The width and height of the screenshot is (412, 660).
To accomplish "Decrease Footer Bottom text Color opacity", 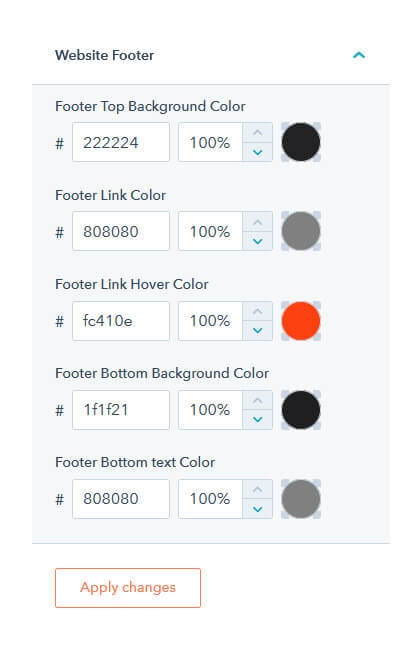I will [258, 509].
